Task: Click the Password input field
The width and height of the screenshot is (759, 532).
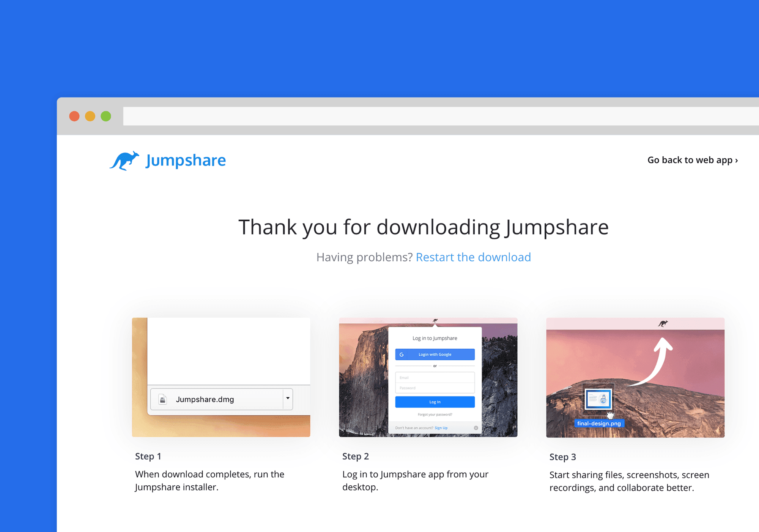Action: 435,388
